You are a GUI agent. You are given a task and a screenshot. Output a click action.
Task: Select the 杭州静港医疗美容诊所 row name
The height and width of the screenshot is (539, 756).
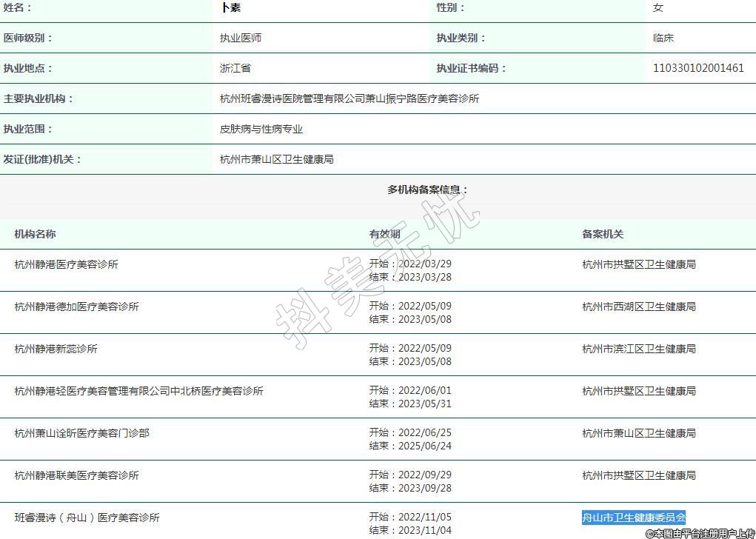66,264
